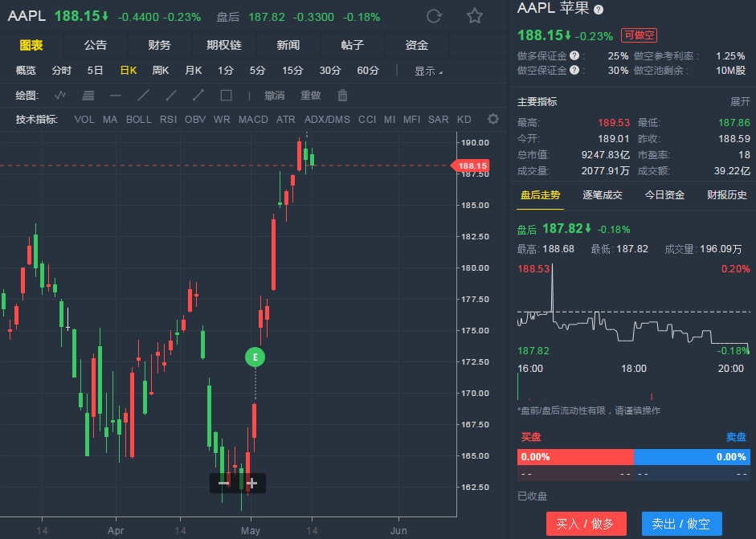This screenshot has width=756, height=539.
Task: Toggle the ATR indicator
Action: pos(286,120)
